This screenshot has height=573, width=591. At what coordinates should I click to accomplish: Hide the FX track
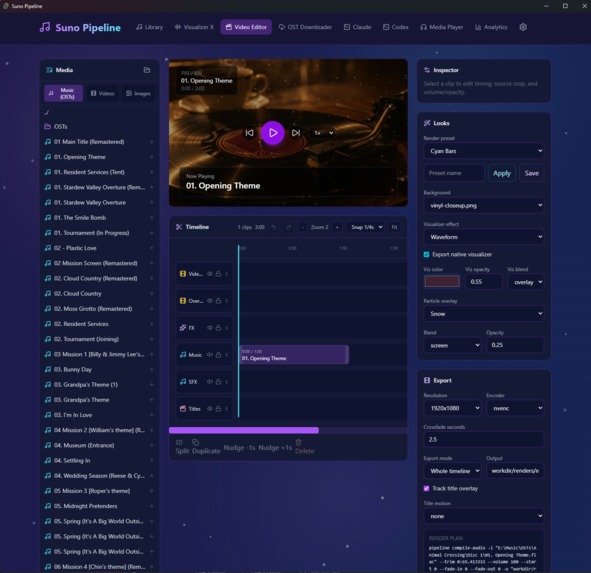(x=210, y=328)
